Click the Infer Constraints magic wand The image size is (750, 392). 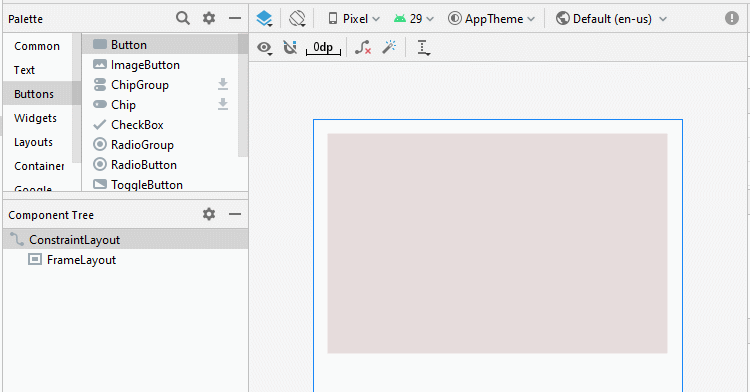(389, 47)
